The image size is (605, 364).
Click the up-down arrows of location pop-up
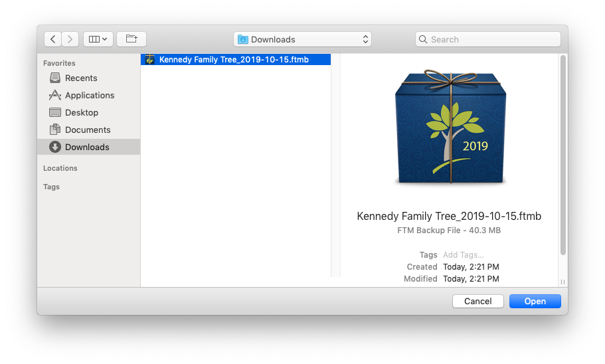point(365,39)
